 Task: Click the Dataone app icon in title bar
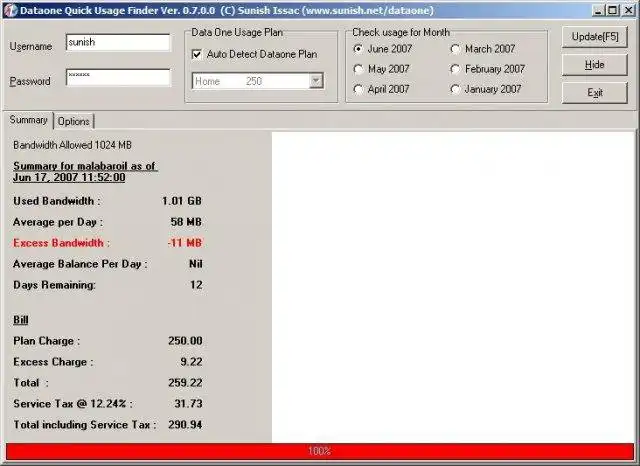pos(10,10)
